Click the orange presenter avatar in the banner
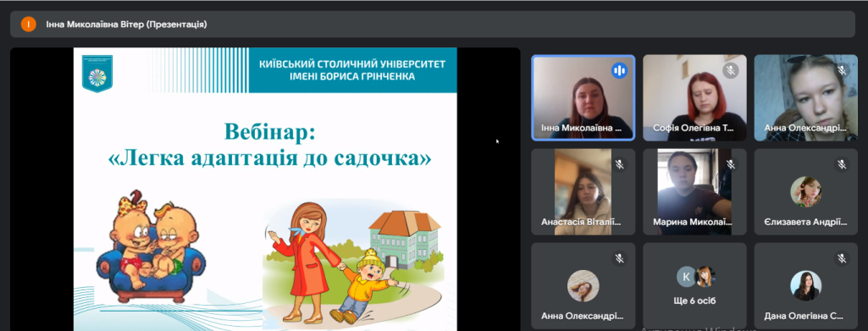This screenshot has width=868, height=331. click(28, 25)
